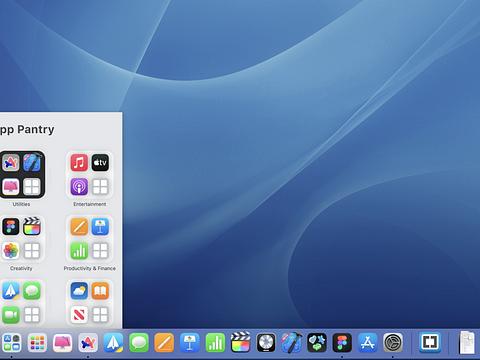
Task: Expand the Entertainment category's more-apps grid
Action: [100, 186]
